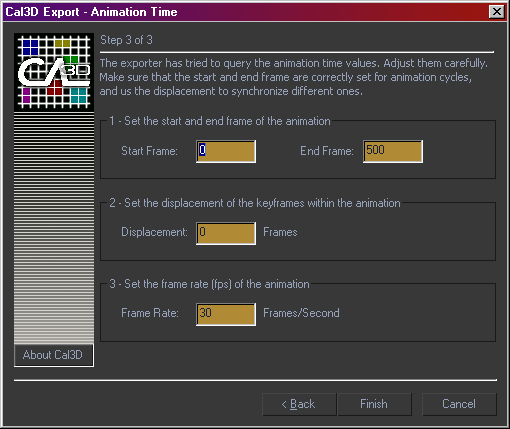Click the "Start Frame:" label
The width and height of the screenshot is (510, 429).
pyautogui.click(x=149, y=151)
